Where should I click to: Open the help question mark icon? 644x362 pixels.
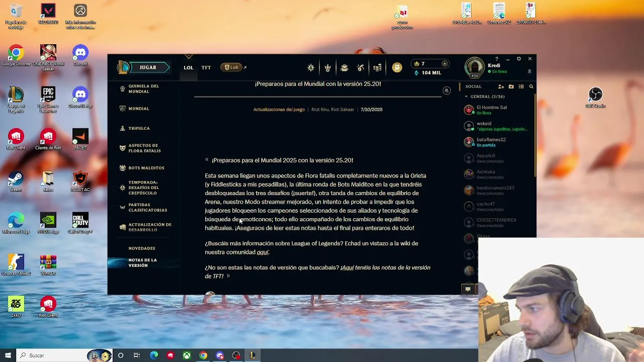[x=497, y=59]
